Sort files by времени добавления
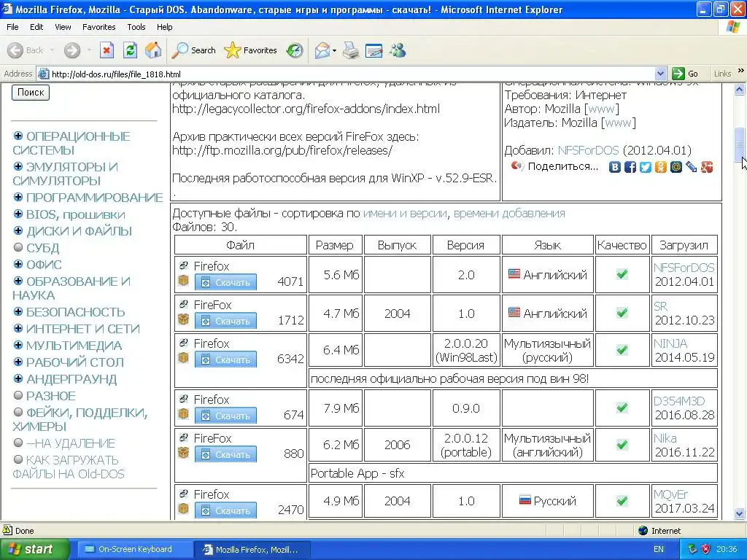Viewport: 747px width, 560px height. [x=509, y=214]
